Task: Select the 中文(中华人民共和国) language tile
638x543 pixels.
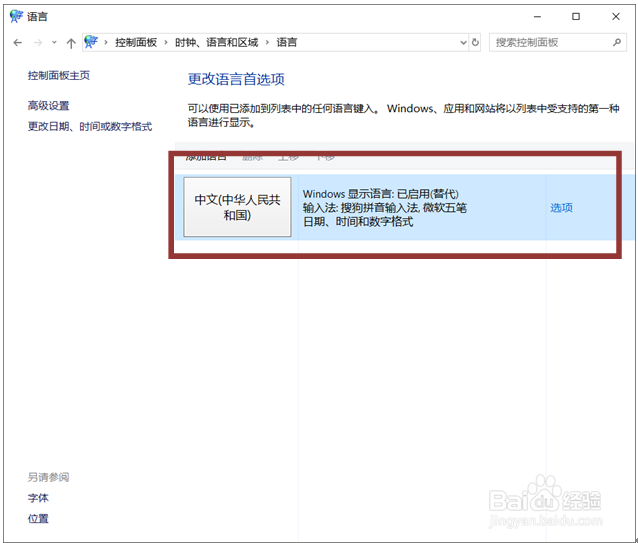Action: pyautogui.click(x=237, y=207)
